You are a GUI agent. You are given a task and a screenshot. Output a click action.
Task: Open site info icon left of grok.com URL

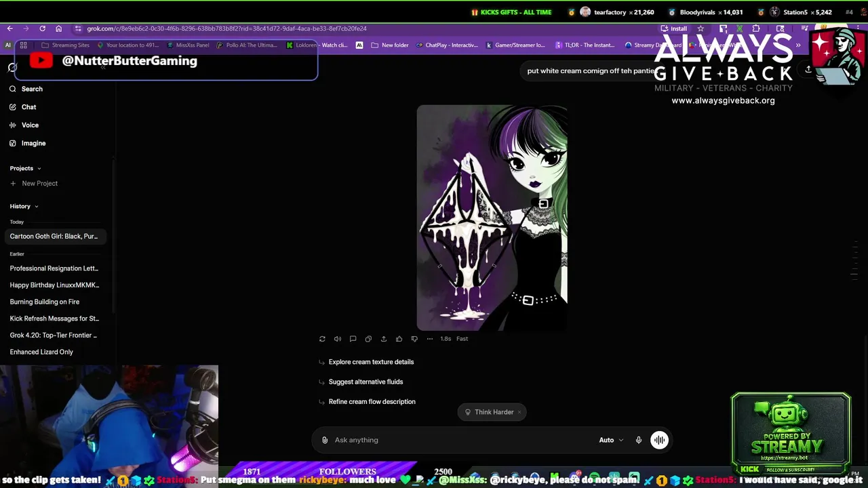point(78,28)
